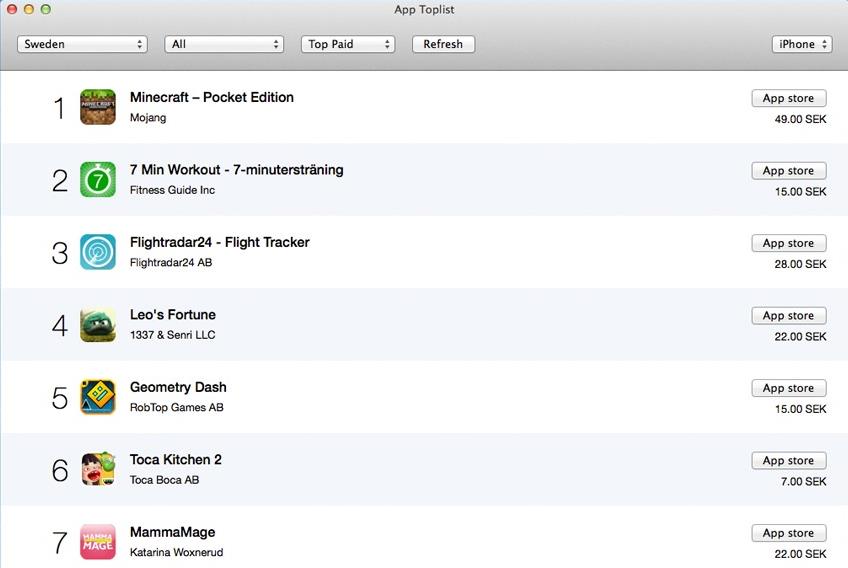The image size is (848, 568).
Task: Click the 7.00 SEK price
Action: (804, 481)
